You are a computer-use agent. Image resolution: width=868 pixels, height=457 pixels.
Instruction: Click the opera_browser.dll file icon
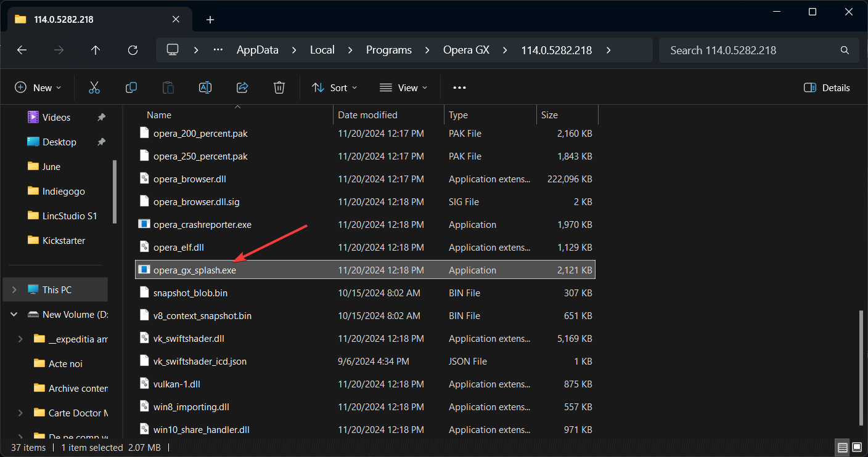[144, 179]
